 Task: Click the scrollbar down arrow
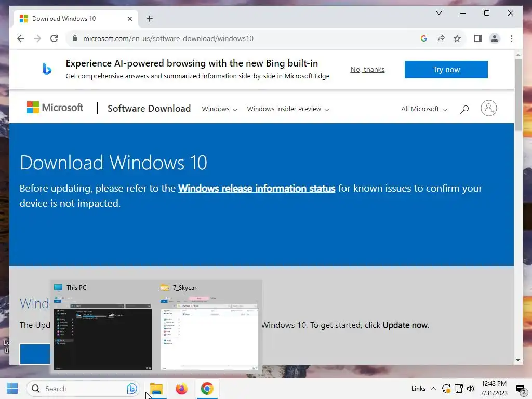(x=518, y=360)
